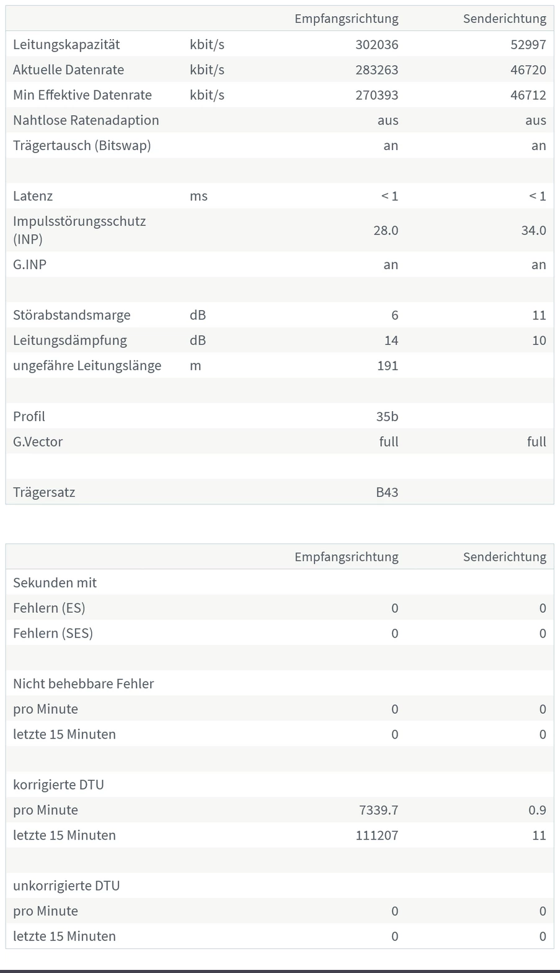Image resolution: width=560 pixels, height=973 pixels.
Task: Click the G.Vector row label
Action: click(38, 442)
